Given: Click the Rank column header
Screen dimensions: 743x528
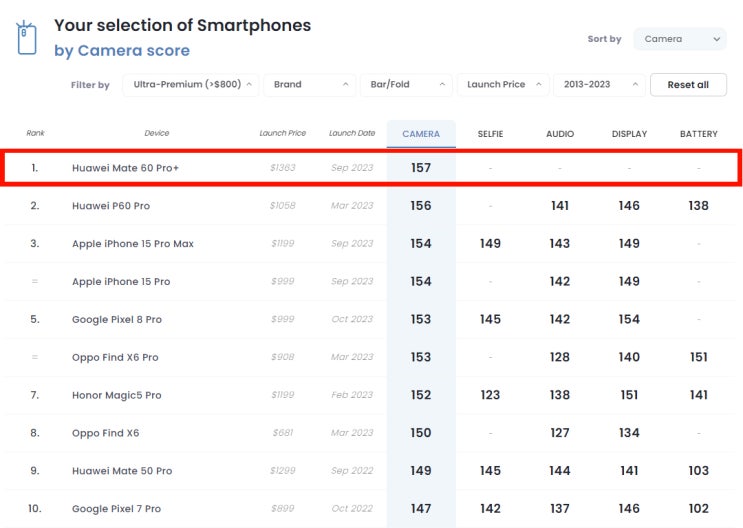Looking at the screenshot, I should point(35,133).
